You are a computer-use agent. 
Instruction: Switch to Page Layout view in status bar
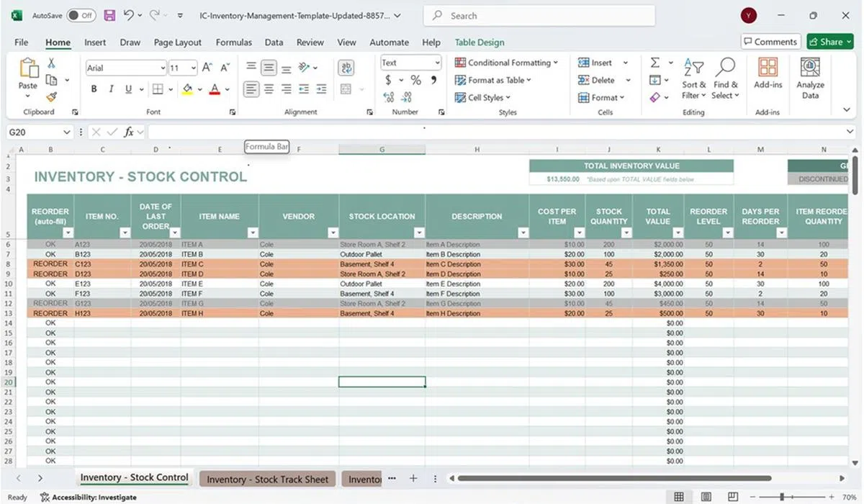click(706, 497)
